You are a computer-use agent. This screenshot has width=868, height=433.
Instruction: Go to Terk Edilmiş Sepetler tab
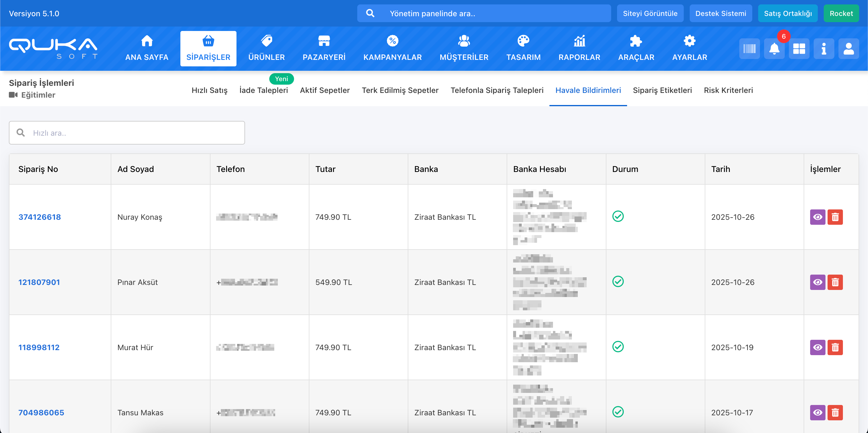tap(400, 90)
